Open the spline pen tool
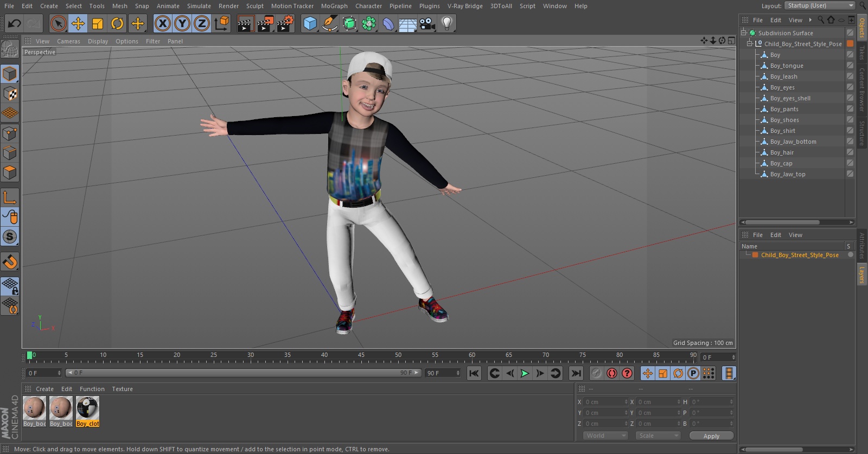 pyautogui.click(x=329, y=23)
